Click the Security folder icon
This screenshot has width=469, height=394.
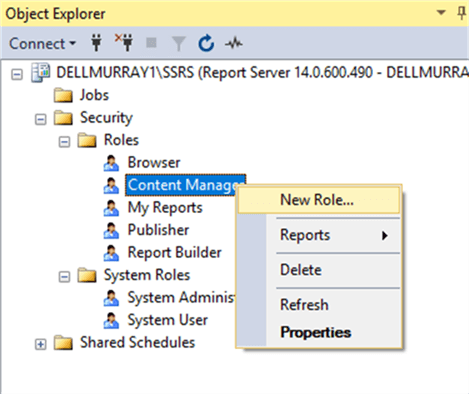click(x=63, y=118)
